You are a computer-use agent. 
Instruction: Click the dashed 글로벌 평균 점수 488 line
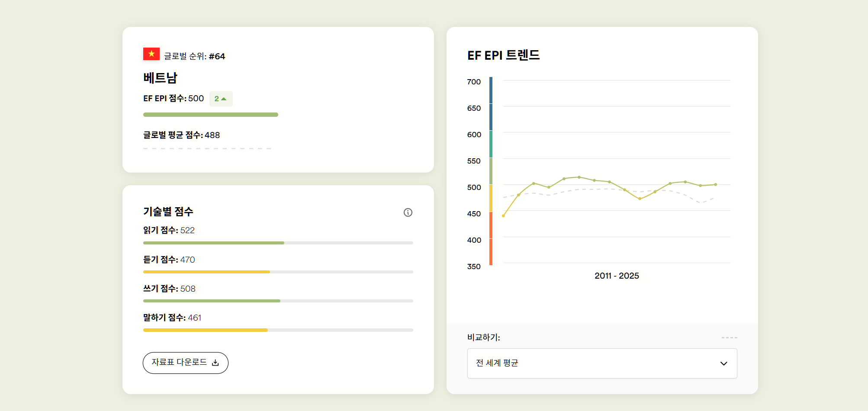click(x=207, y=148)
